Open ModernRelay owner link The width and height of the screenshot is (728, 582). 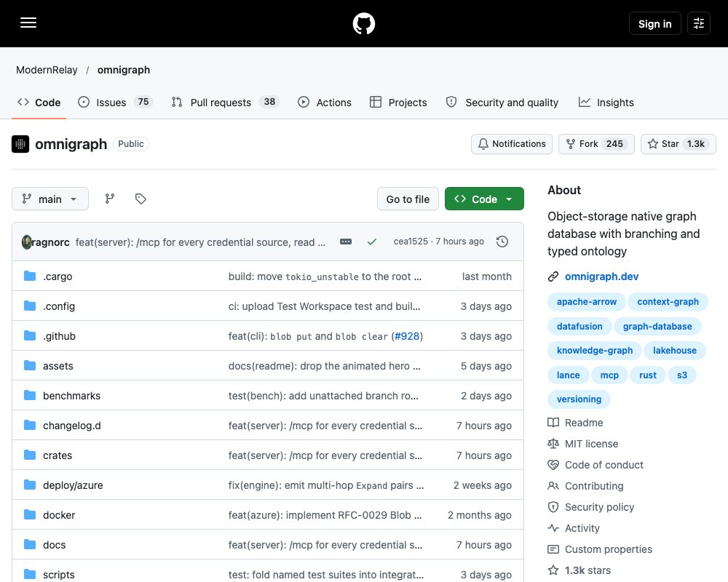47,70
